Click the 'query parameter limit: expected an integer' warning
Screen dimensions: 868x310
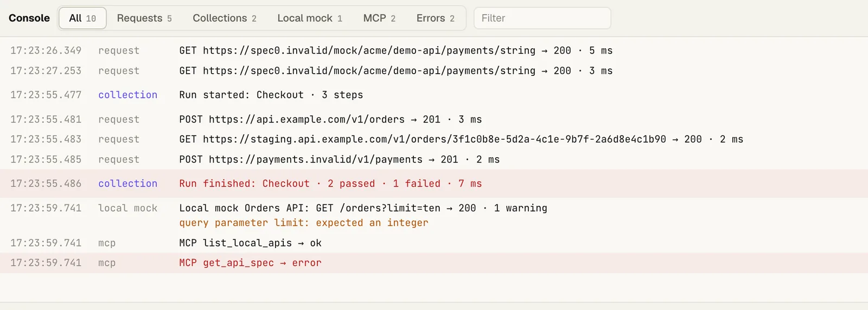(304, 223)
